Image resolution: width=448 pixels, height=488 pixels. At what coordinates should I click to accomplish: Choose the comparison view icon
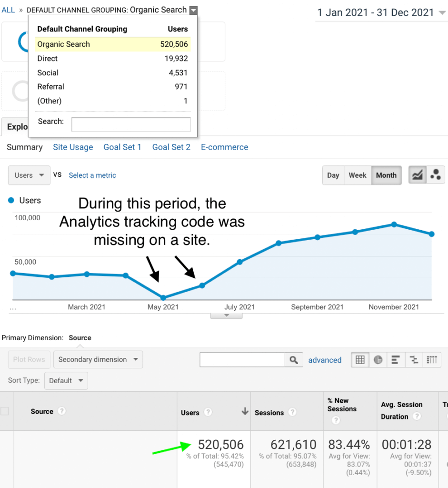(x=414, y=360)
